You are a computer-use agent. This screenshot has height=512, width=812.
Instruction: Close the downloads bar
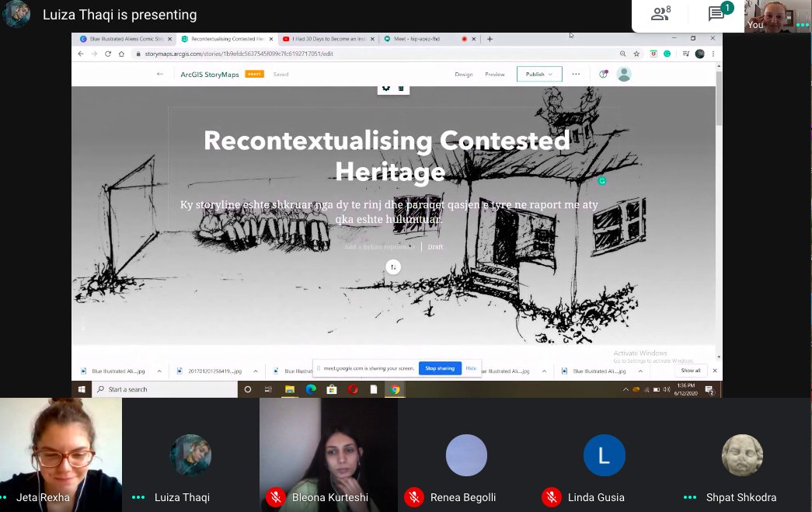pyautogui.click(x=715, y=371)
